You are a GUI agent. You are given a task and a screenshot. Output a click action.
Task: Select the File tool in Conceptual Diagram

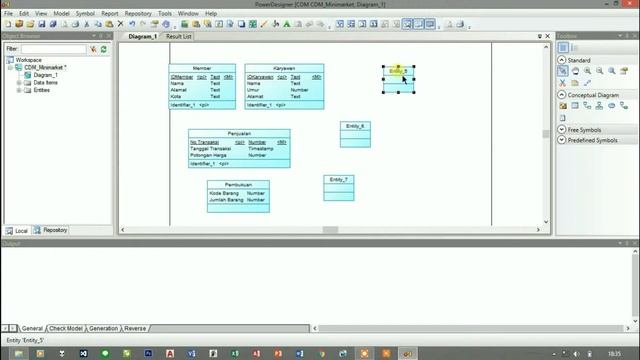563,118
